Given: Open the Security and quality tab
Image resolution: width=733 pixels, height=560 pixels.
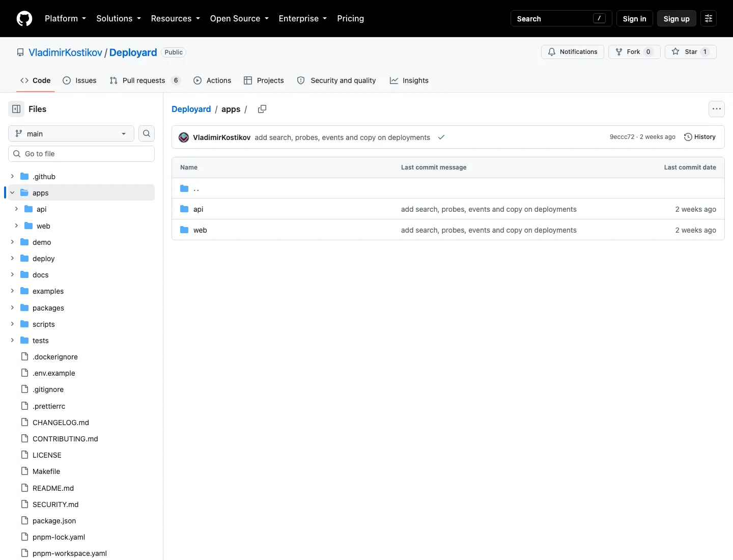Looking at the screenshot, I should pyautogui.click(x=336, y=80).
